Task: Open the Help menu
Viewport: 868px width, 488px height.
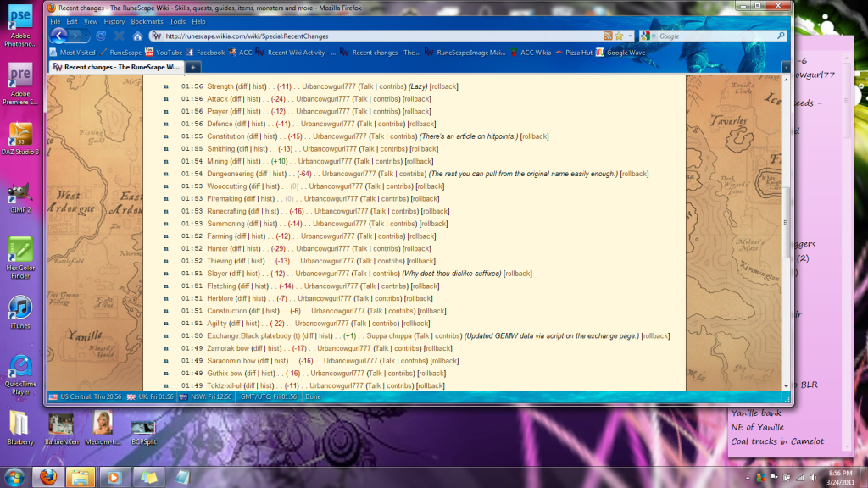Action: click(x=198, y=21)
